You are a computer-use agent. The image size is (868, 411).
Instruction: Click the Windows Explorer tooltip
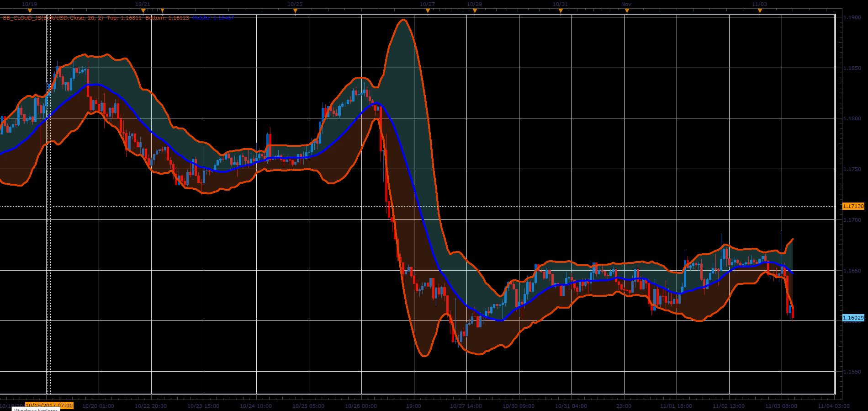click(x=36, y=410)
